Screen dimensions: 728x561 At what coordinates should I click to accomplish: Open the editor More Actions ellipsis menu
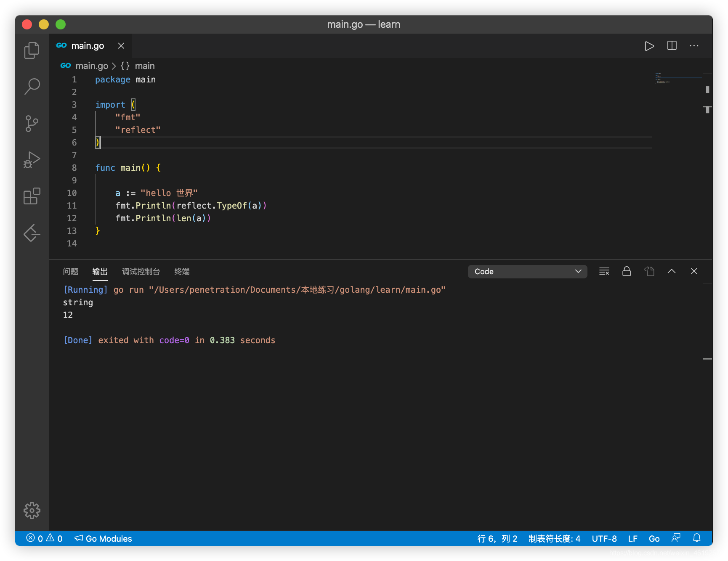694,45
